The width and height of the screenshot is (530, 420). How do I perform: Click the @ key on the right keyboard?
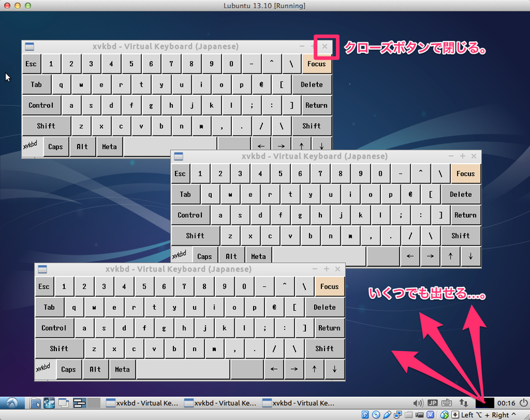410,194
